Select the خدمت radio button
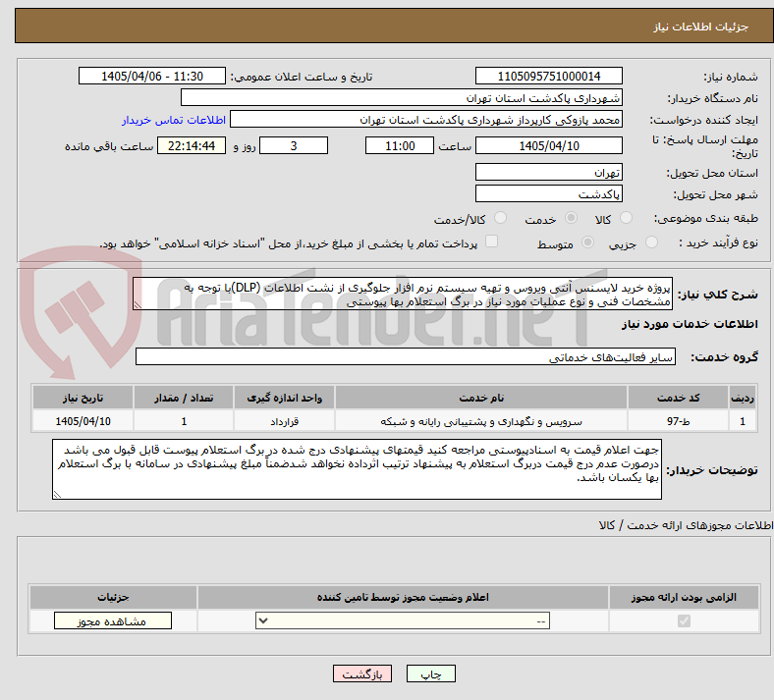Screen dimensions: 774x700 (571, 218)
